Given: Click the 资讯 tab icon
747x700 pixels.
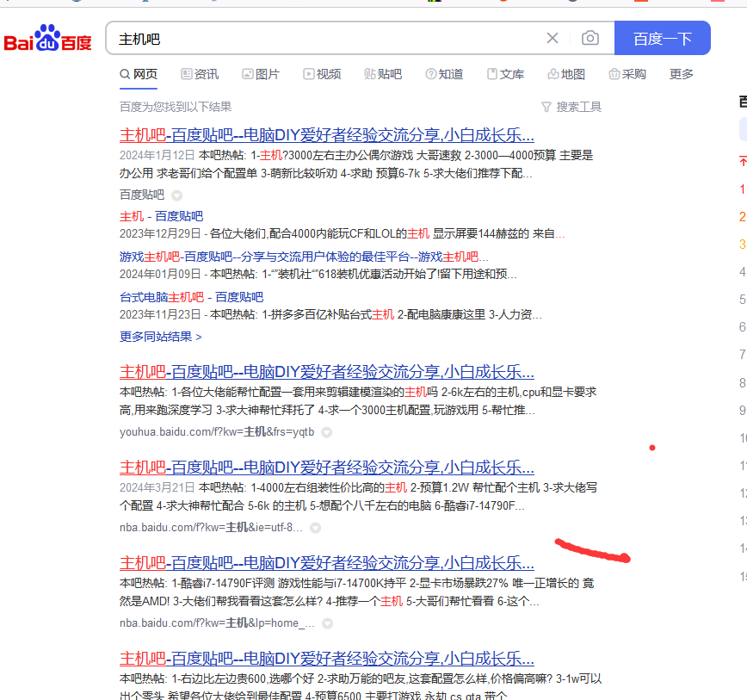Looking at the screenshot, I should [x=186, y=74].
